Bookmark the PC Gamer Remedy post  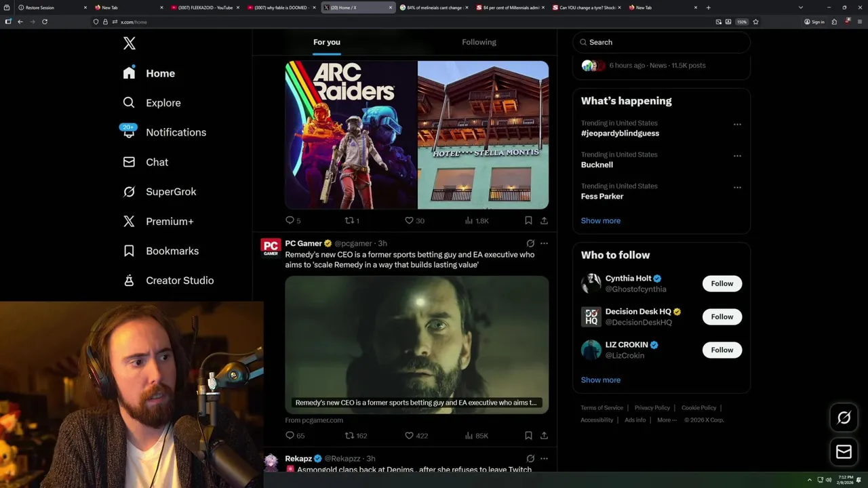[528, 436]
